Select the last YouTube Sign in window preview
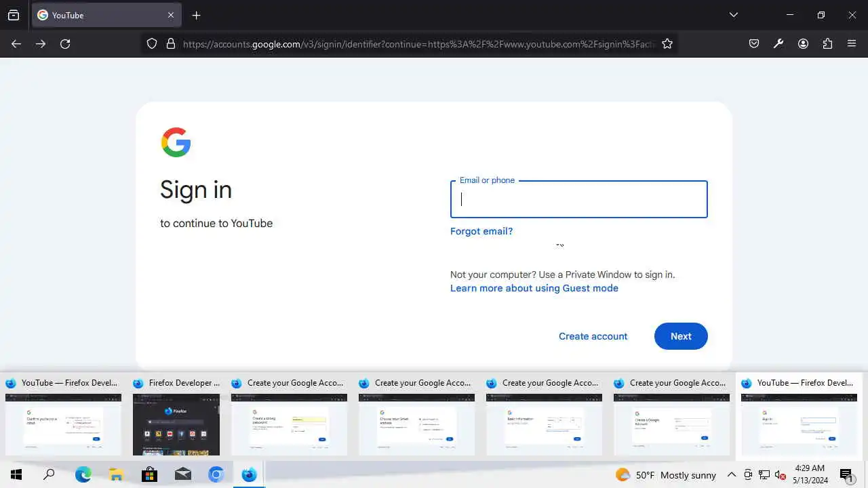Viewport: 868px width, 488px height. 799,417
